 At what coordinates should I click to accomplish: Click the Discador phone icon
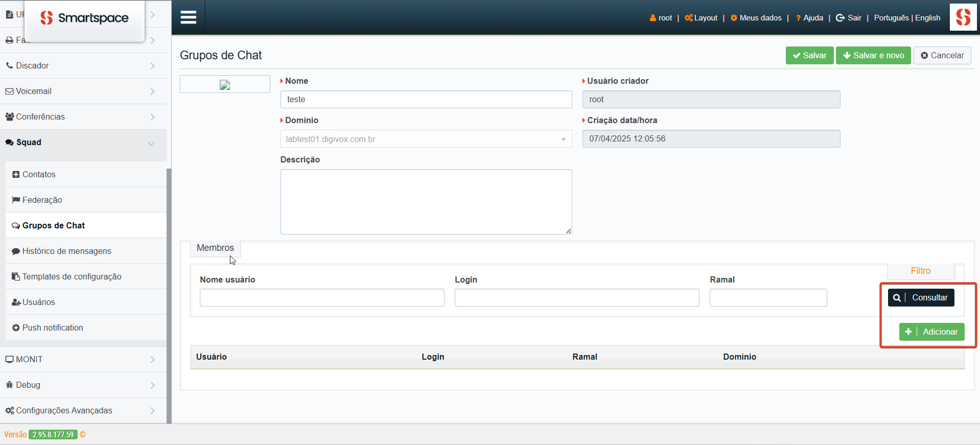[9, 65]
